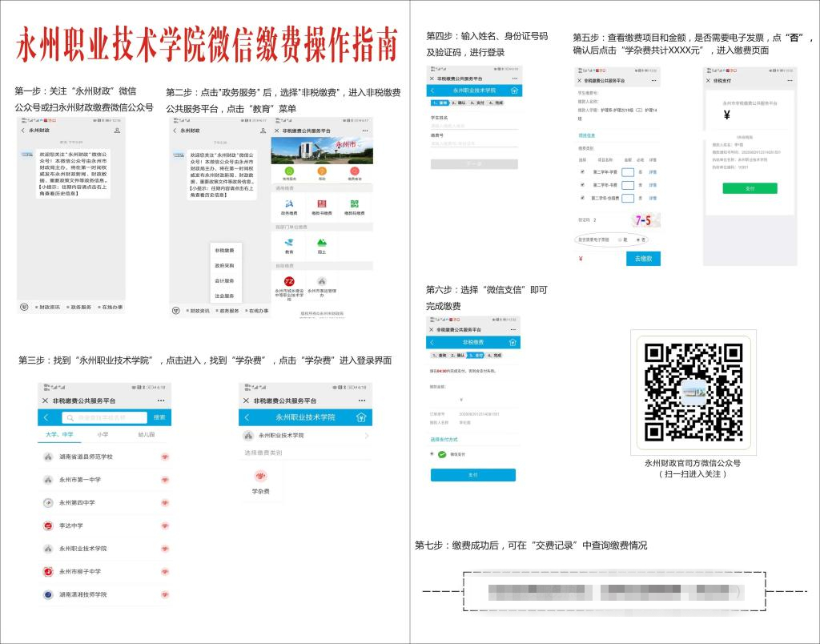The width and height of the screenshot is (820, 644).
Task: Tap the red 学杂费 icon
Action: 261,477
